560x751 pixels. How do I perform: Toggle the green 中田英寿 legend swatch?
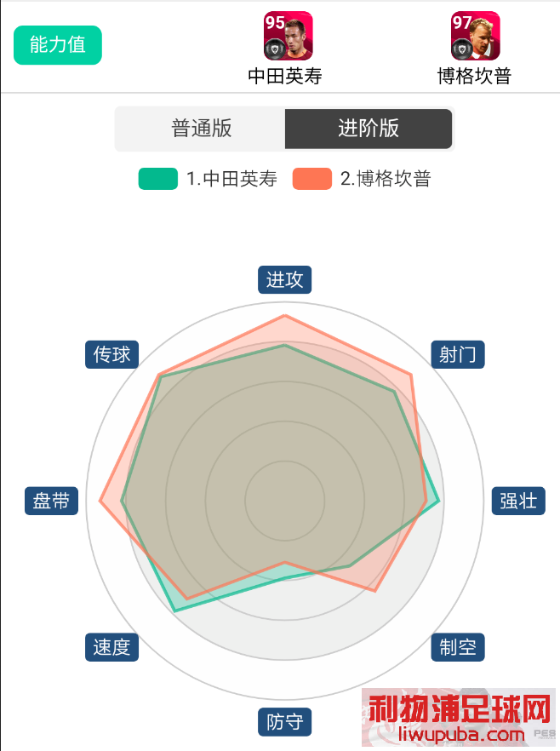pyautogui.click(x=158, y=179)
